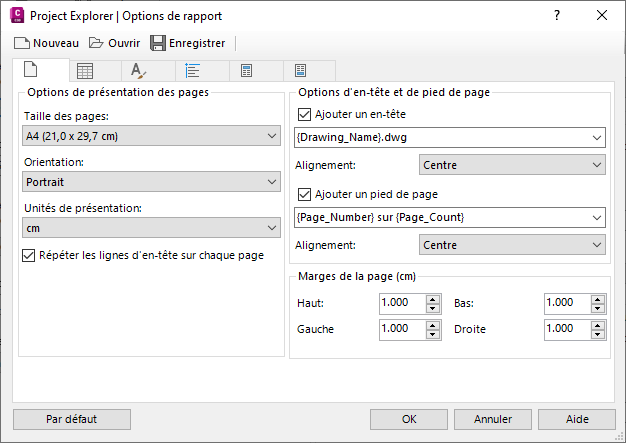
Task: Toggle the 'Ajouter un pied de page' checkbox
Action: coord(305,195)
